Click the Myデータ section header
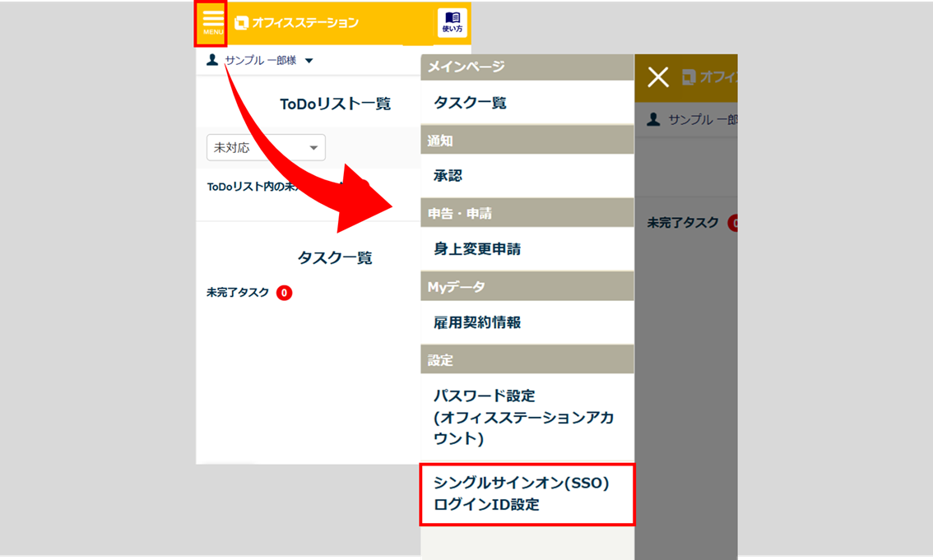Viewport: 933px width, 560px height. coord(527,286)
